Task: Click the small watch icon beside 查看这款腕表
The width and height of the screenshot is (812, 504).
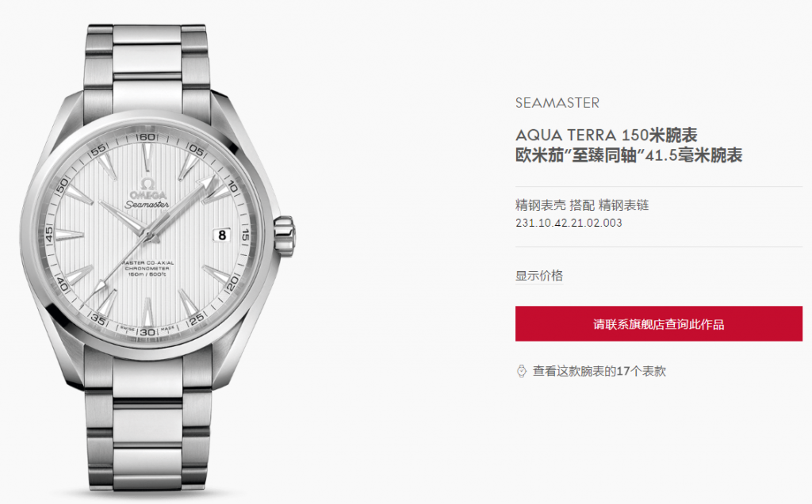Action: (522, 371)
